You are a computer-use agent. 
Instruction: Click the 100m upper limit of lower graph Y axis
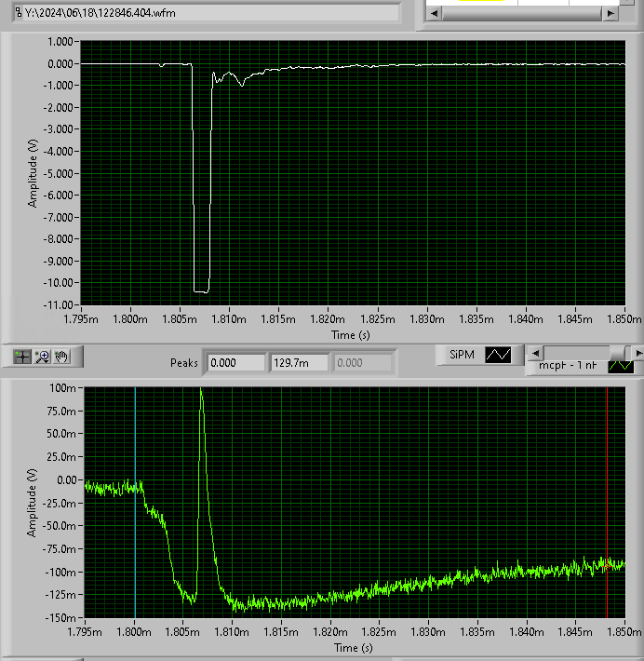click(62, 388)
